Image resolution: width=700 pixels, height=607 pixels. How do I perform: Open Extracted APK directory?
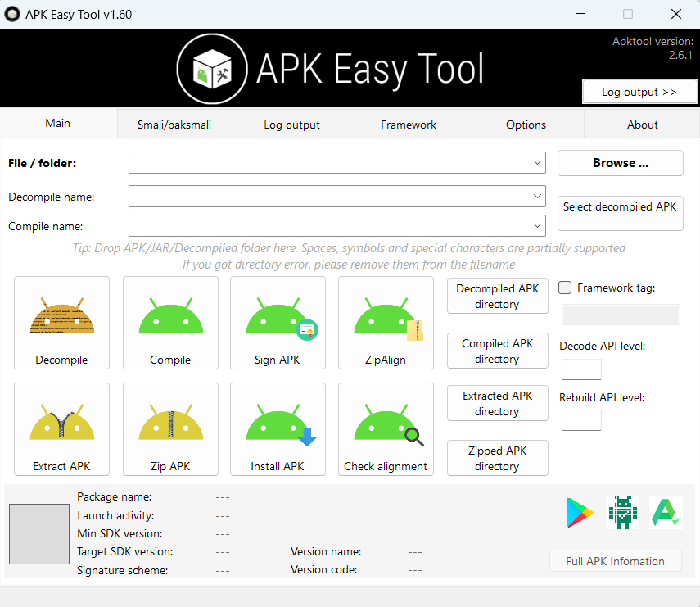point(497,403)
